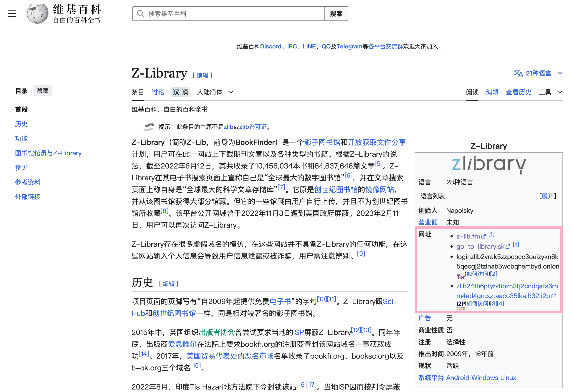Jump to 历史 section in contents
The width and height of the screenshot is (572, 392).
coord(21,124)
